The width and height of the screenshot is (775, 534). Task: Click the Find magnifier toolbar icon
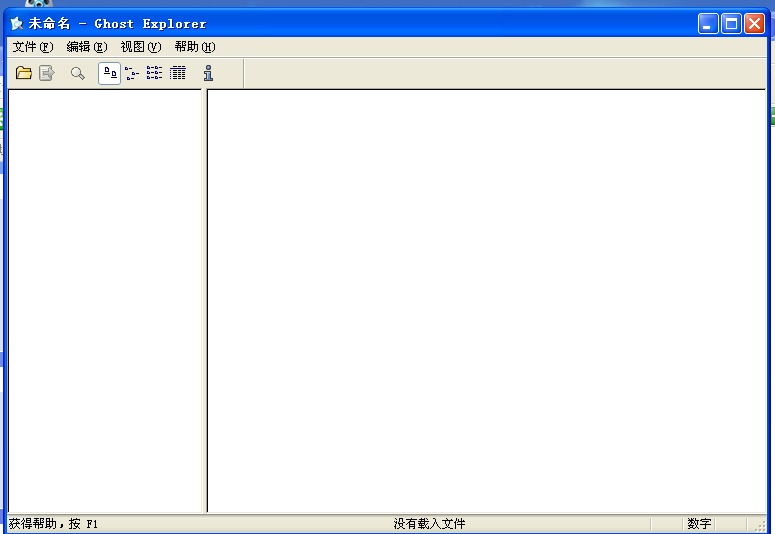(78, 74)
